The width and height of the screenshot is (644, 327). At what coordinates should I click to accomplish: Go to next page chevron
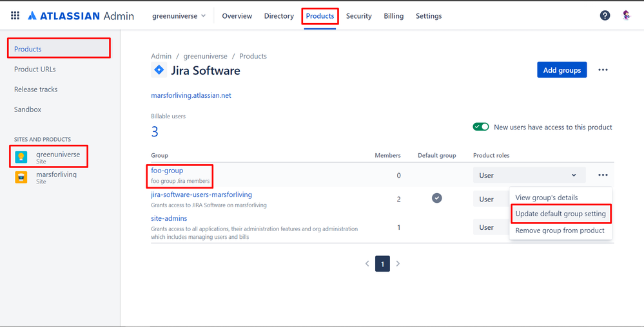coord(398,264)
